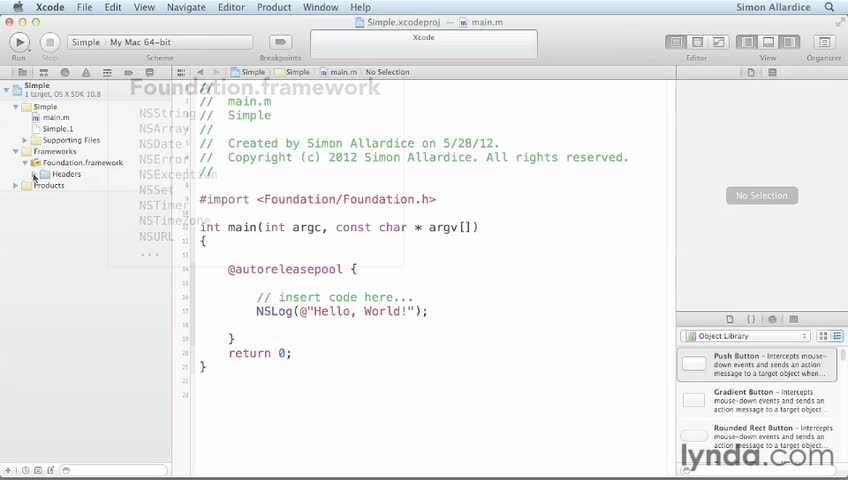Viewport: 848px width, 480px height.
Task: Collapse the Frameworks group
Action: point(16,152)
